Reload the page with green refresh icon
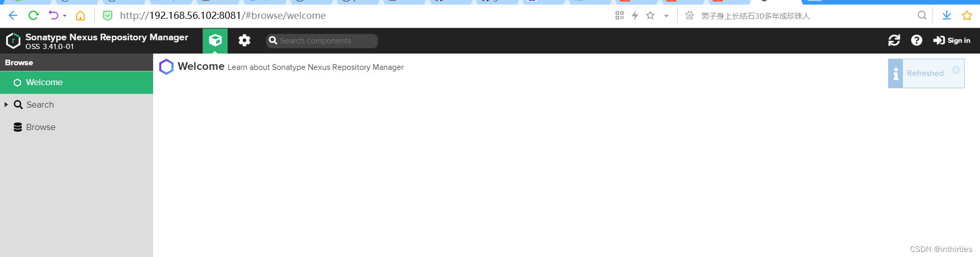This screenshot has width=980, height=257. [33, 15]
